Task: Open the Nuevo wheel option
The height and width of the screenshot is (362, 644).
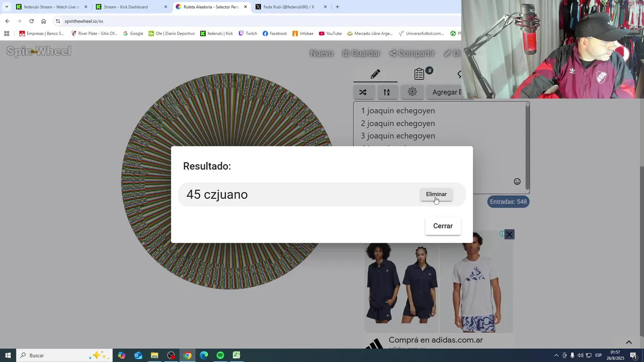Action: click(321, 53)
